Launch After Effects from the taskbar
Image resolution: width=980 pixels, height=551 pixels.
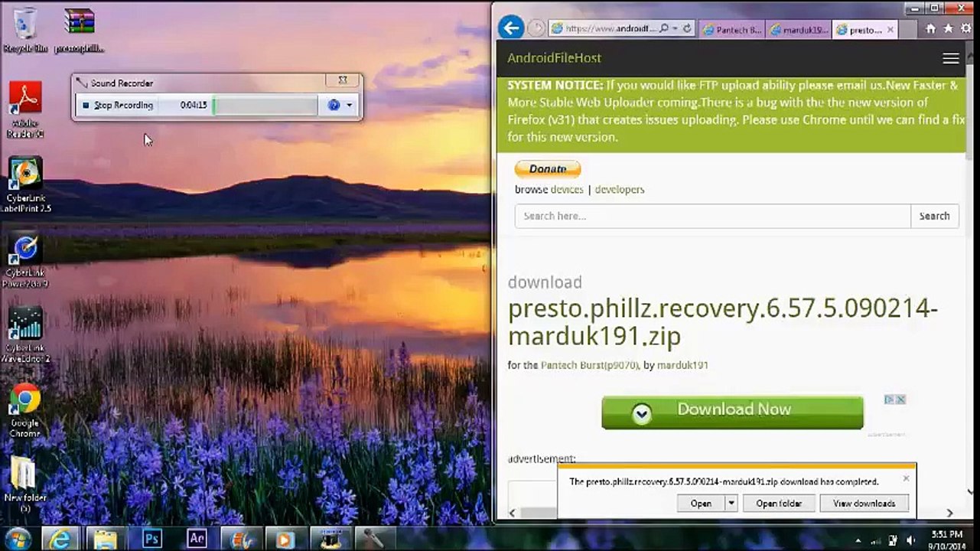click(197, 538)
